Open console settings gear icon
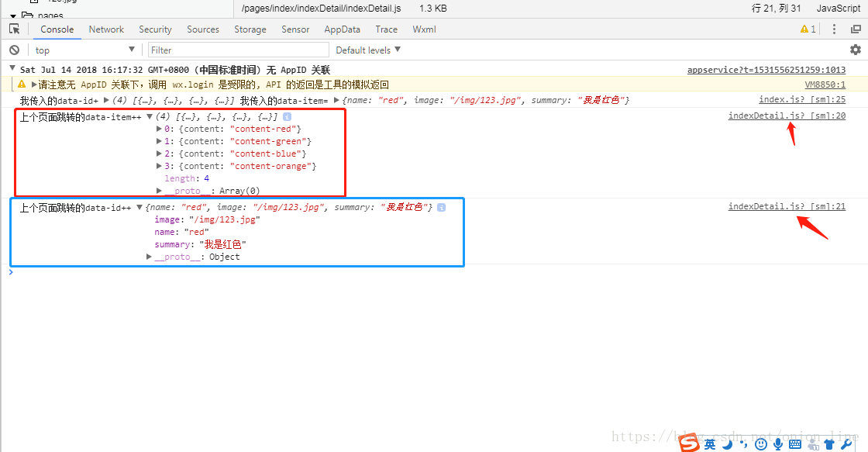 (856, 50)
